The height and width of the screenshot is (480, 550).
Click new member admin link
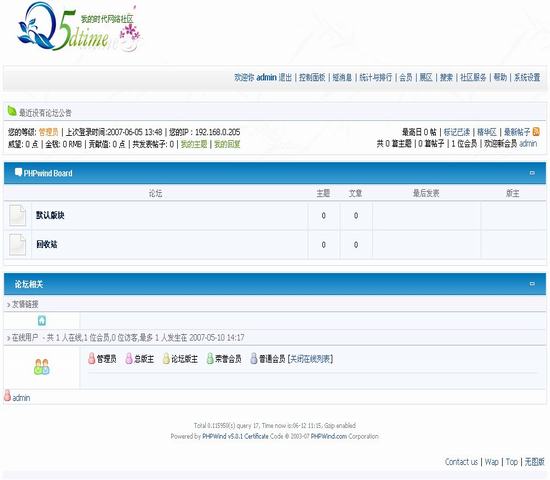click(x=528, y=143)
